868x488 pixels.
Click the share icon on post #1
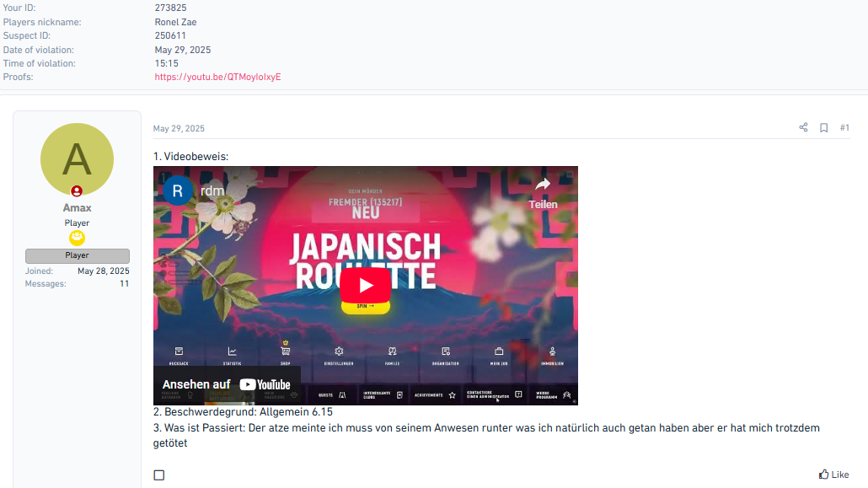click(803, 127)
